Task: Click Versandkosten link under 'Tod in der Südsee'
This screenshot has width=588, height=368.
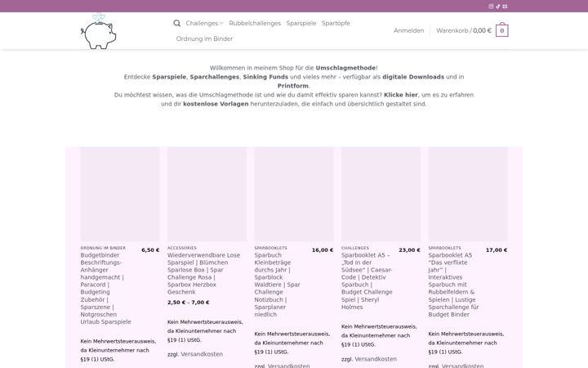Action: [x=376, y=359]
